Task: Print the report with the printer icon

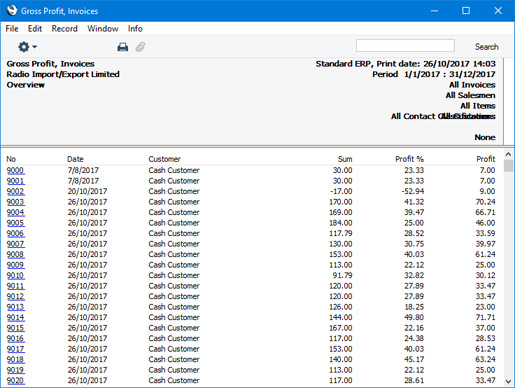Action: (x=123, y=47)
